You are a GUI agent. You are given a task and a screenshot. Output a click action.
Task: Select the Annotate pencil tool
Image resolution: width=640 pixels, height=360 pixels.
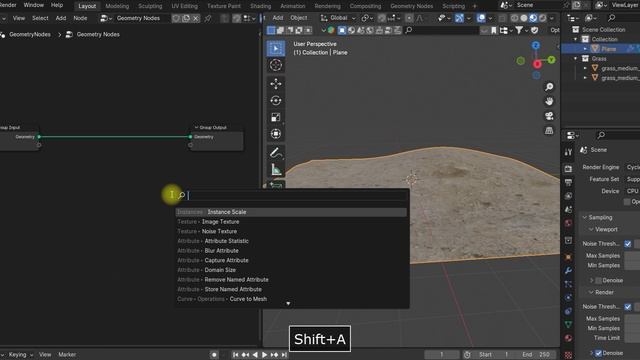tap(276, 153)
